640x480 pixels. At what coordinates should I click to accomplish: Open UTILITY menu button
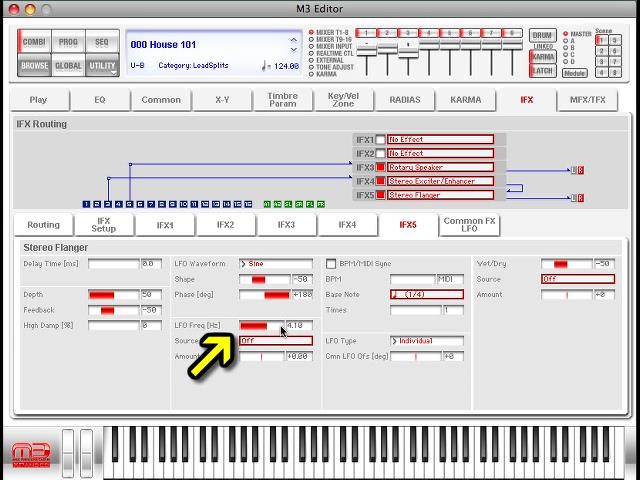[102, 66]
